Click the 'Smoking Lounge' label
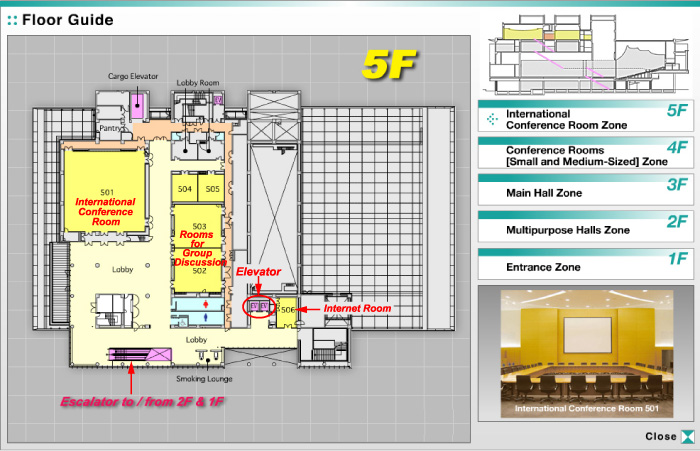Screen dimensions: 700x451 coord(204,379)
